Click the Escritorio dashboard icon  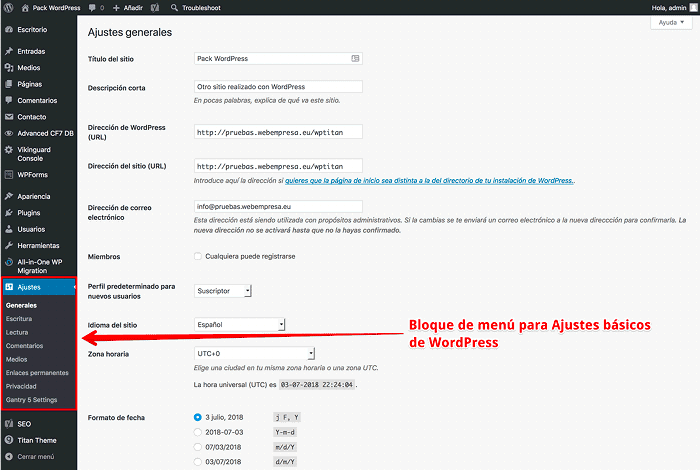[8, 29]
